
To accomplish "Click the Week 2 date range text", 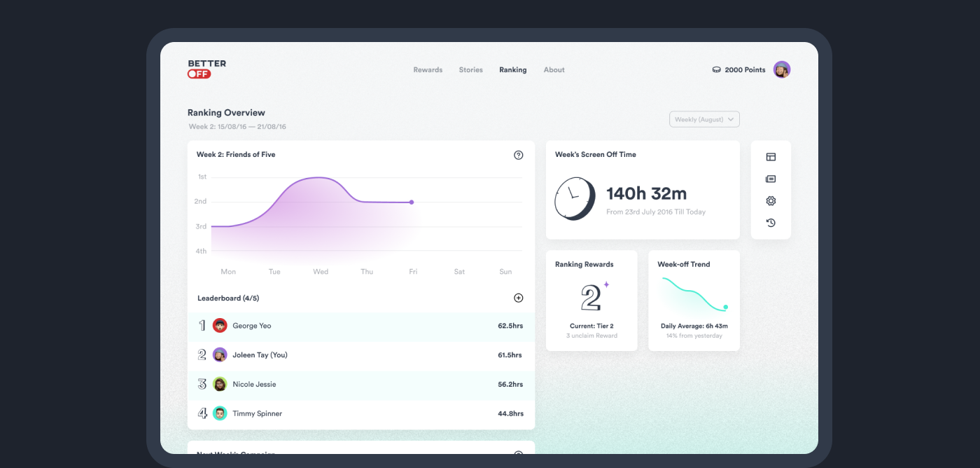I will click(237, 127).
